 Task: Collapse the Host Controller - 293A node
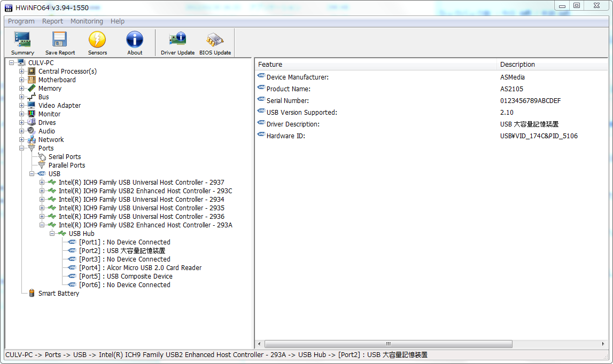click(x=42, y=225)
